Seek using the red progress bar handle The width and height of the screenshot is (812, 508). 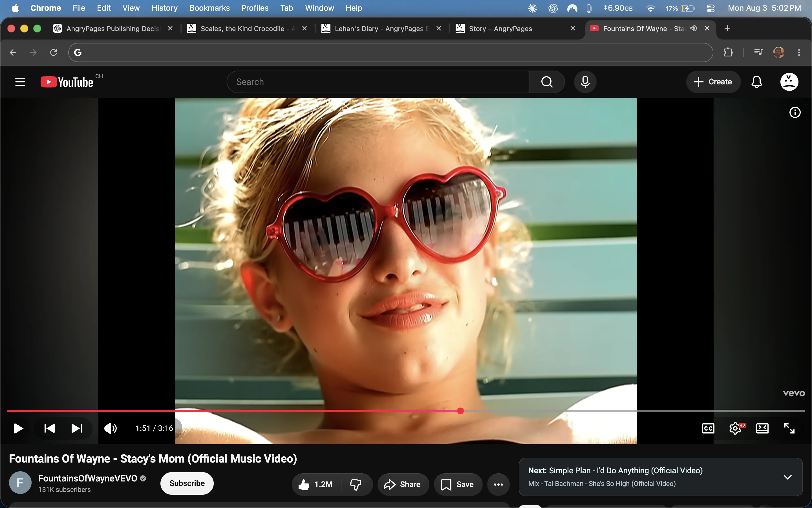[460, 411]
